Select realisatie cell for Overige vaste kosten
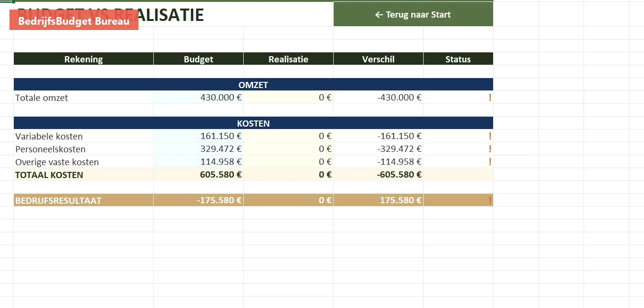This screenshot has width=644, height=308. (288, 162)
